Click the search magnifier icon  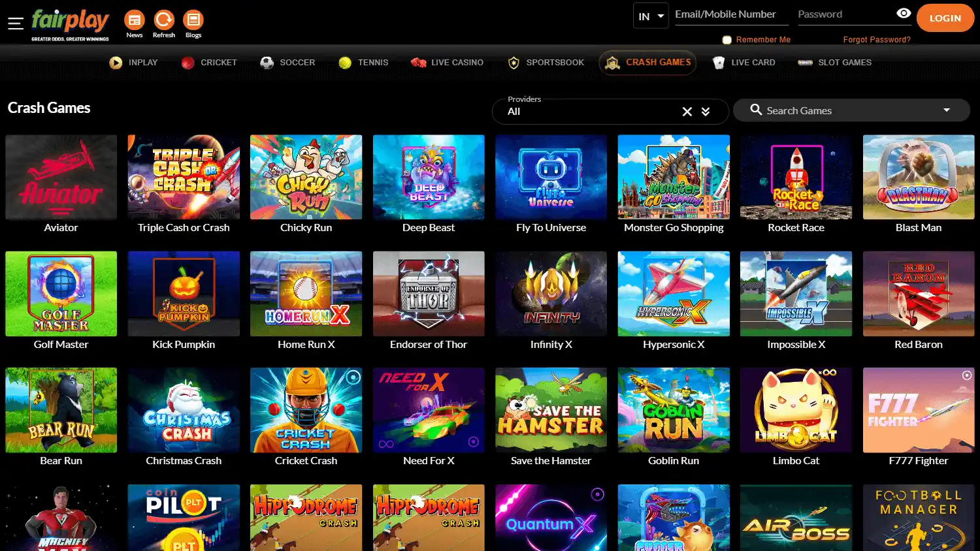[x=756, y=110]
